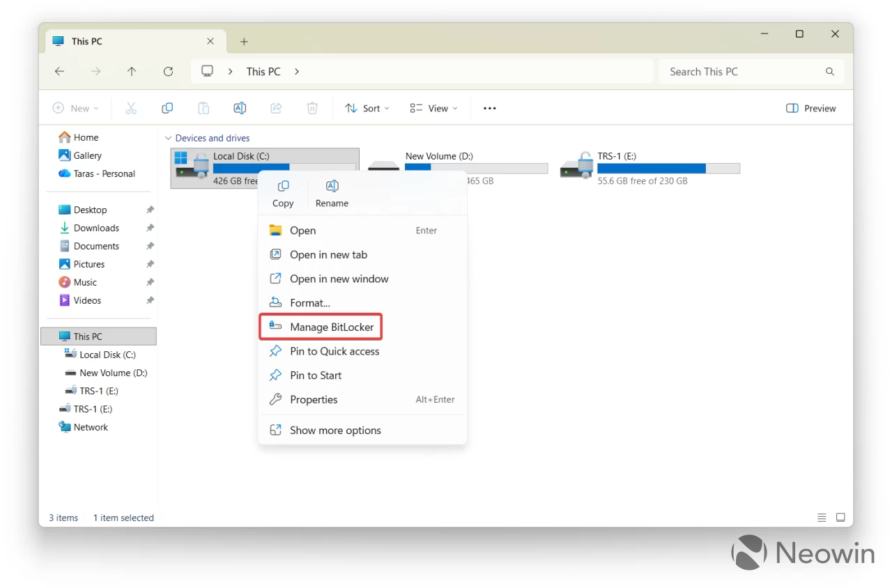Image resolution: width=892 pixels, height=588 pixels.
Task: Switch to details view layout icon
Action: pyautogui.click(x=822, y=518)
